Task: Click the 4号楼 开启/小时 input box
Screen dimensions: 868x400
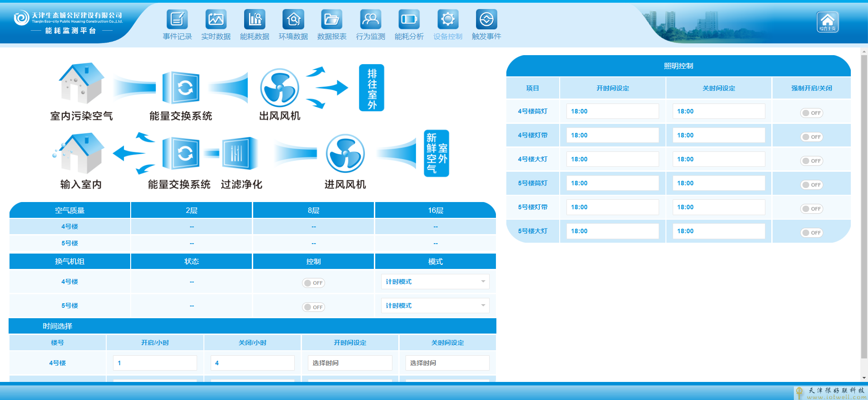Action: coord(155,363)
